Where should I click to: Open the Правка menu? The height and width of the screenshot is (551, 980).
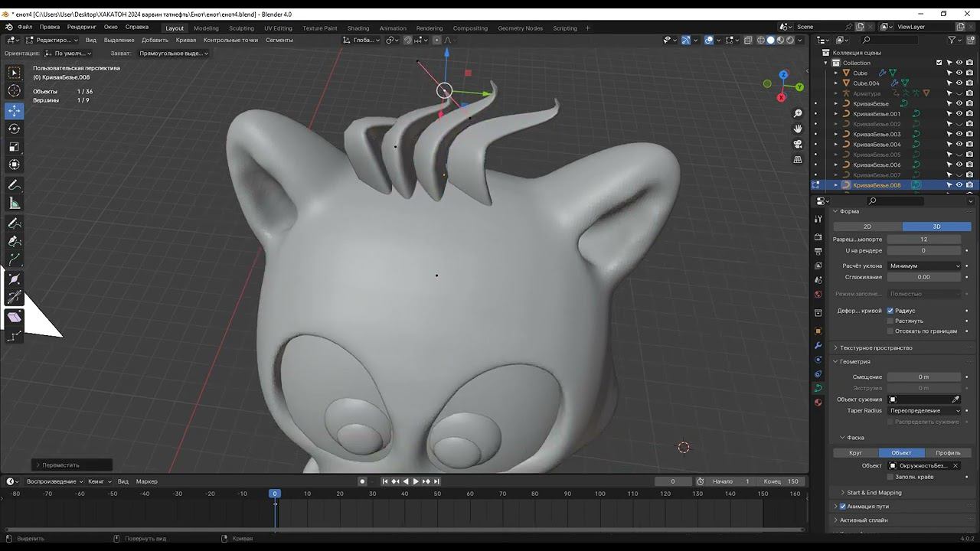tap(49, 27)
